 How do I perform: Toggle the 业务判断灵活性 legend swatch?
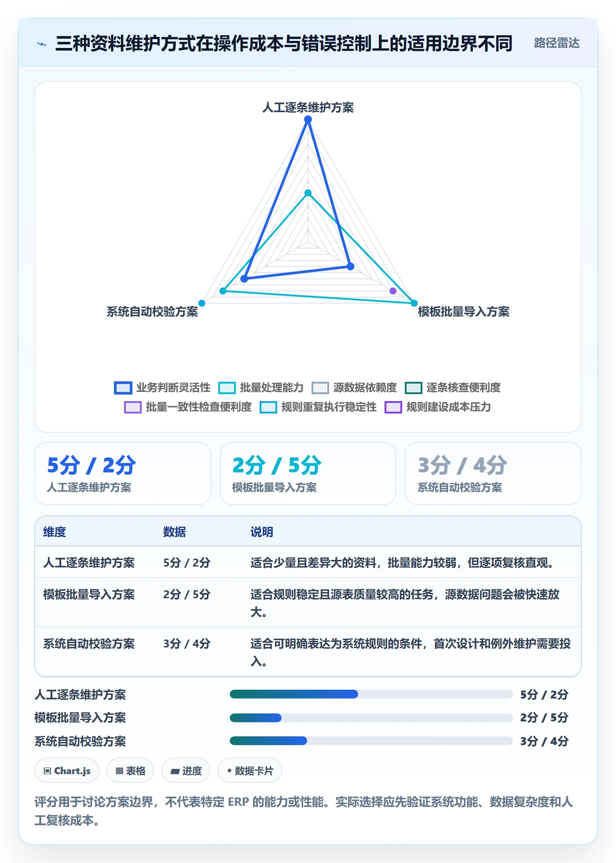[123, 388]
